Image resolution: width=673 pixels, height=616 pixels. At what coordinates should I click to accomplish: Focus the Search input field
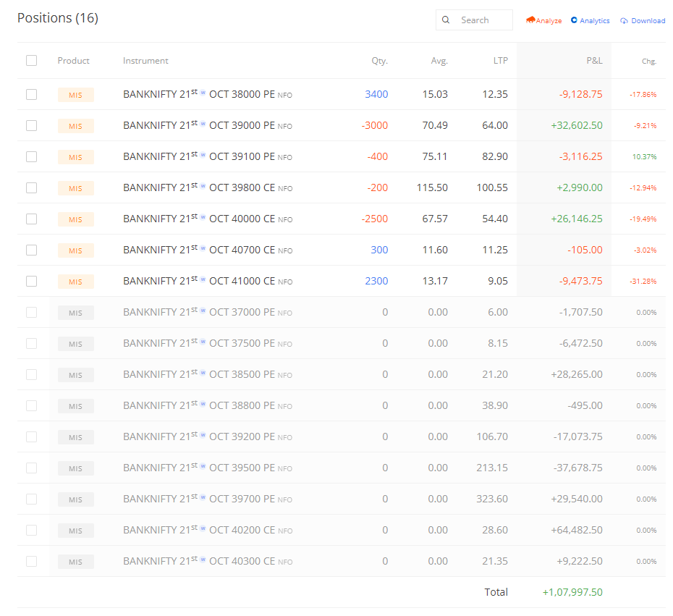[474, 20]
